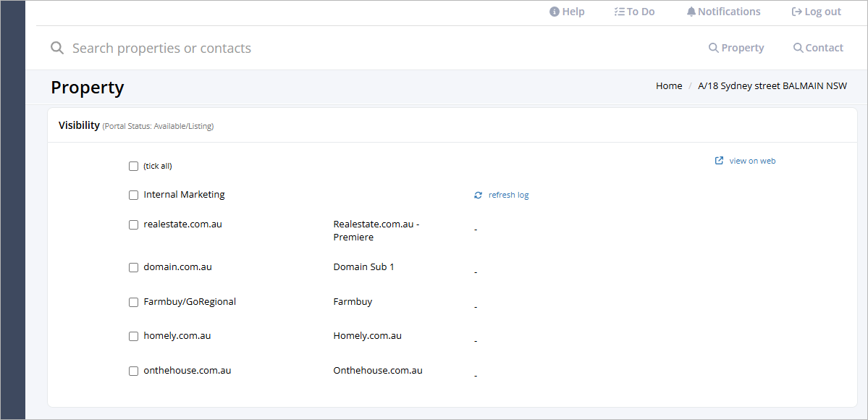The image size is (868, 420).
Task: Enable the Farmbuy/GoRegional checkbox
Action: [133, 303]
